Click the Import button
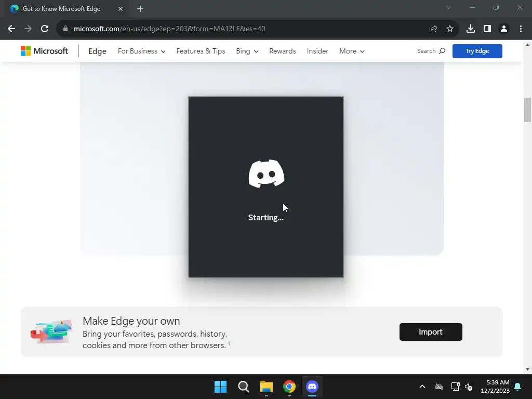The height and width of the screenshot is (399, 532). 431,332
